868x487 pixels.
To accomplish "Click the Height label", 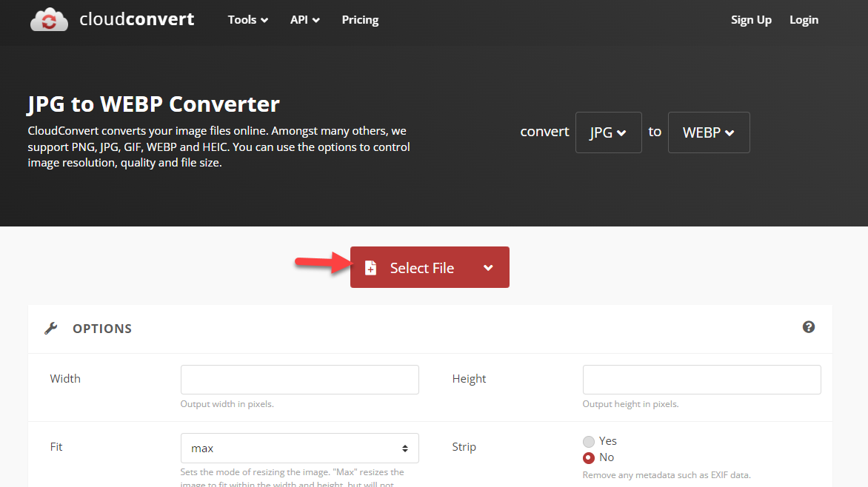I will (469, 378).
